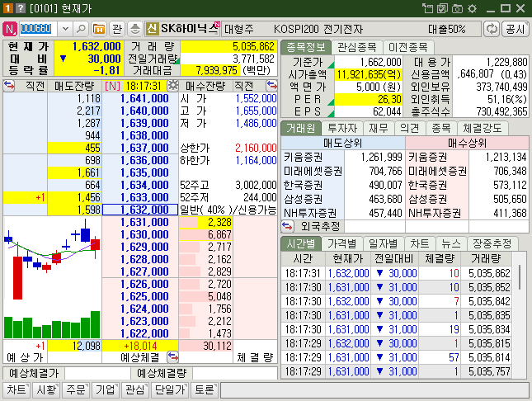Click 매도상위 header
The height and width of the screenshot is (401, 532).
[343, 143]
